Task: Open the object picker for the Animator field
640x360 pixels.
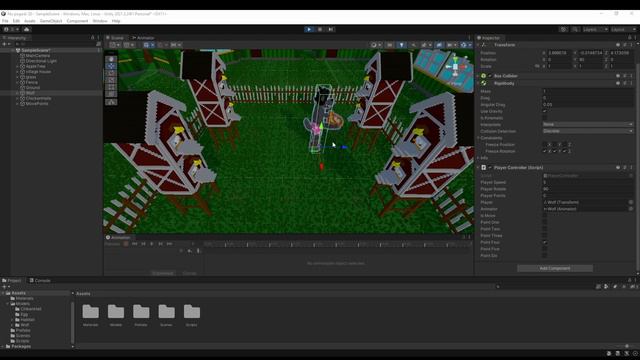Action: point(631,209)
